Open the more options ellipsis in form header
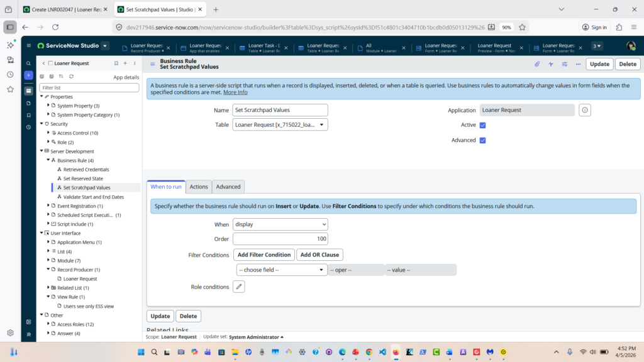 578,64
